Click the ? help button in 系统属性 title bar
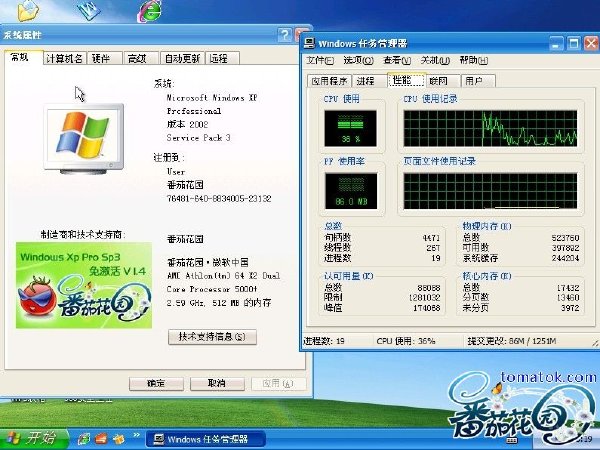Screen dimensions: 600x450 click(x=284, y=35)
